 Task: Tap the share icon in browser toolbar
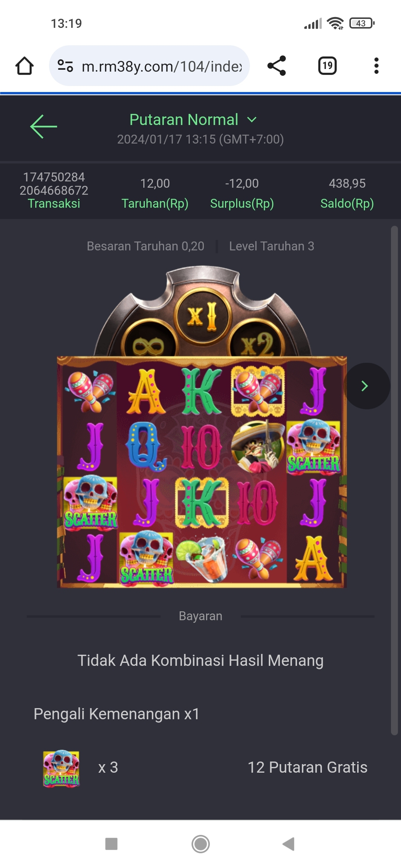[x=277, y=66]
